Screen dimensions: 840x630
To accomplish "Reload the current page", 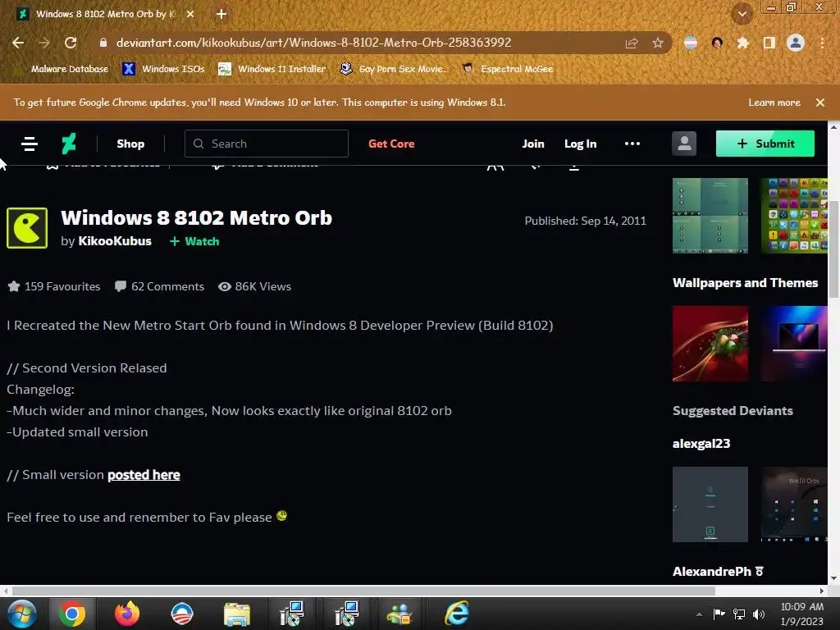I will pyautogui.click(x=71, y=43).
